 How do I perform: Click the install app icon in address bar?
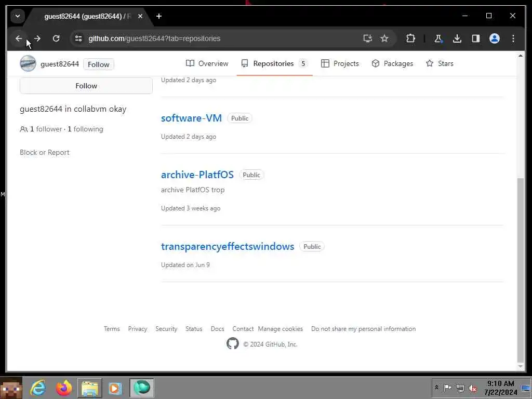click(367, 38)
